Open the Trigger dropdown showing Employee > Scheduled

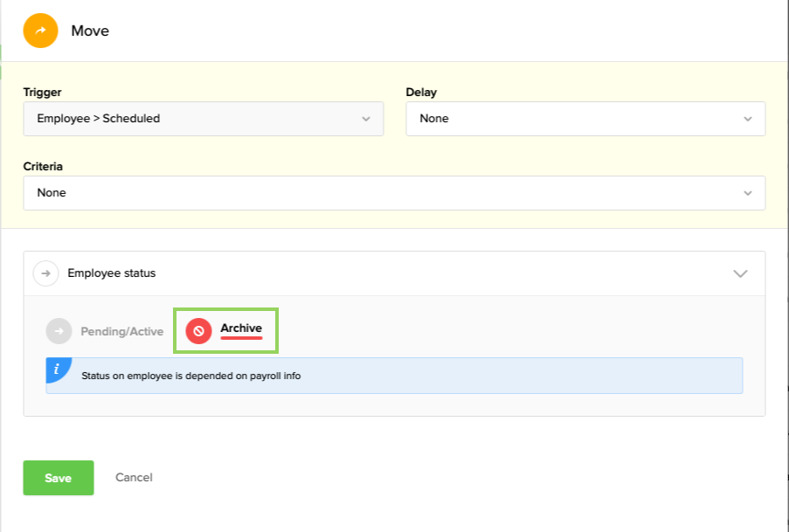pos(203,119)
